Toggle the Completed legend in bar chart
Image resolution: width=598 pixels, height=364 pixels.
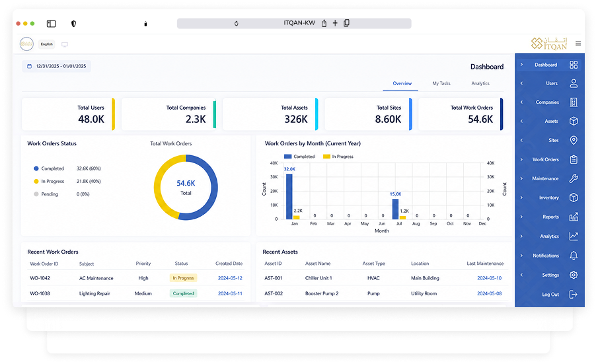pyautogui.click(x=299, y=157)
